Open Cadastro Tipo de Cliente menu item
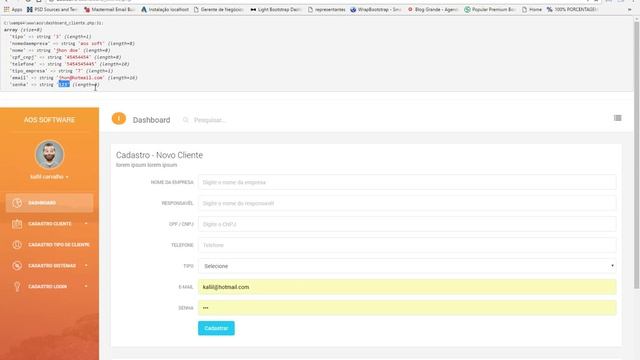Image resolution: width=640 pixels, height=360 pixels. click(49, 244)
